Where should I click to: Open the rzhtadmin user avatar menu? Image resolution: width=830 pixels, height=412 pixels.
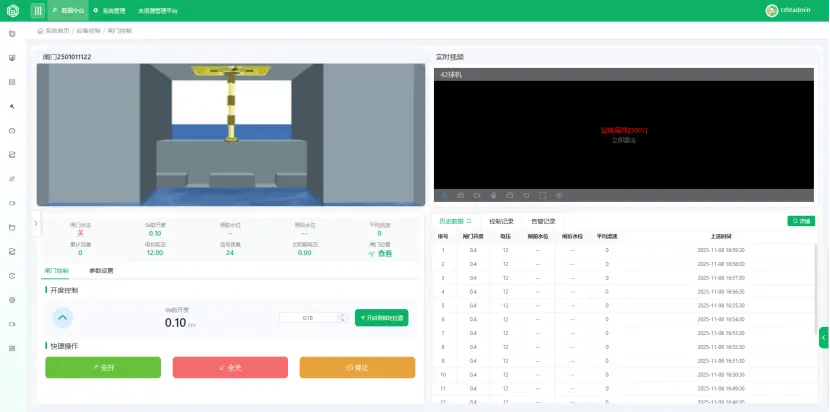[x=772, y=11]
